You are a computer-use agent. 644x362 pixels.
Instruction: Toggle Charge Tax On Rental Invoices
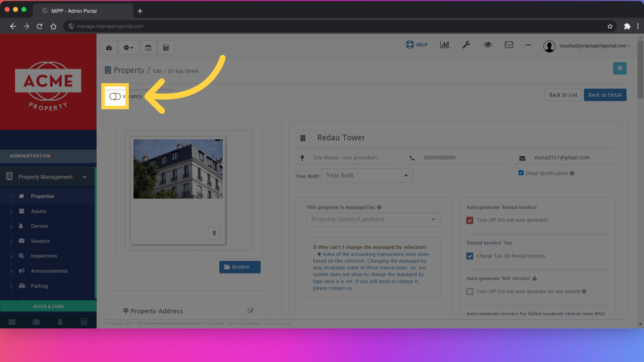tap(470, 256)
